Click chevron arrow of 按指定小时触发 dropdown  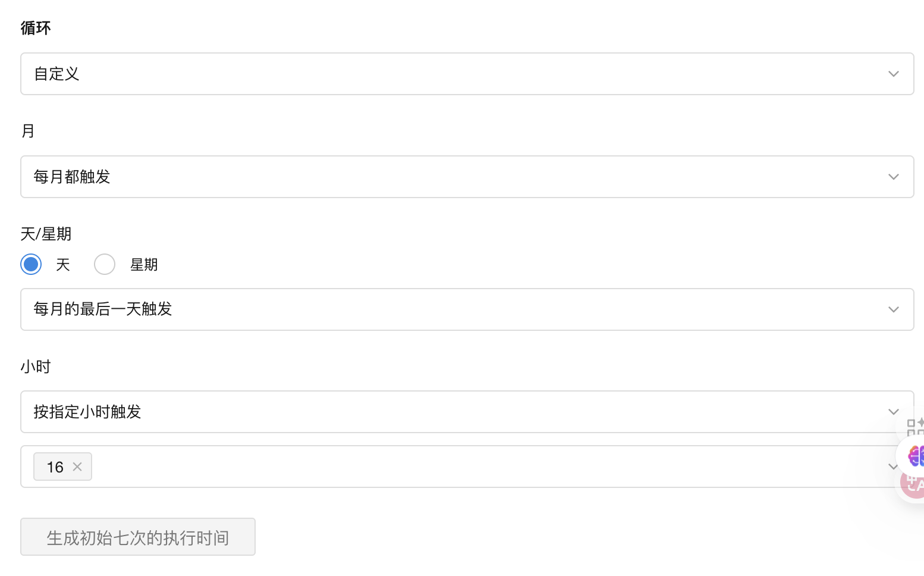893,412
